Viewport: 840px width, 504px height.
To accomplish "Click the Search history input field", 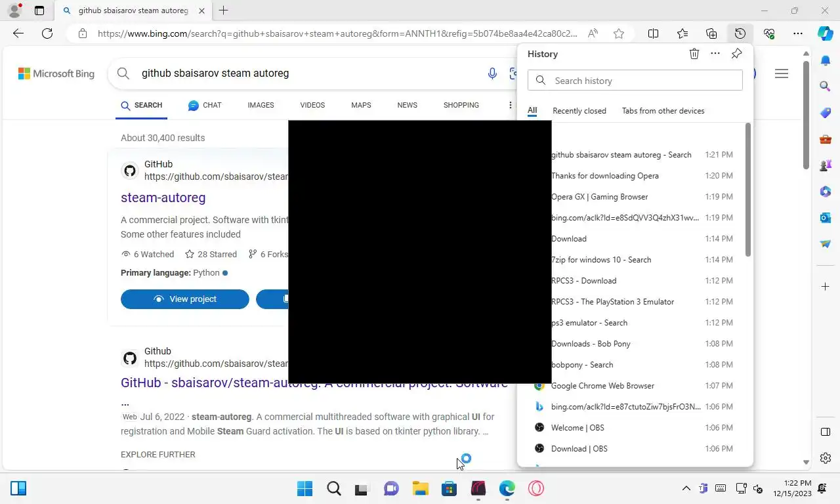I will (x=635, y=81).
